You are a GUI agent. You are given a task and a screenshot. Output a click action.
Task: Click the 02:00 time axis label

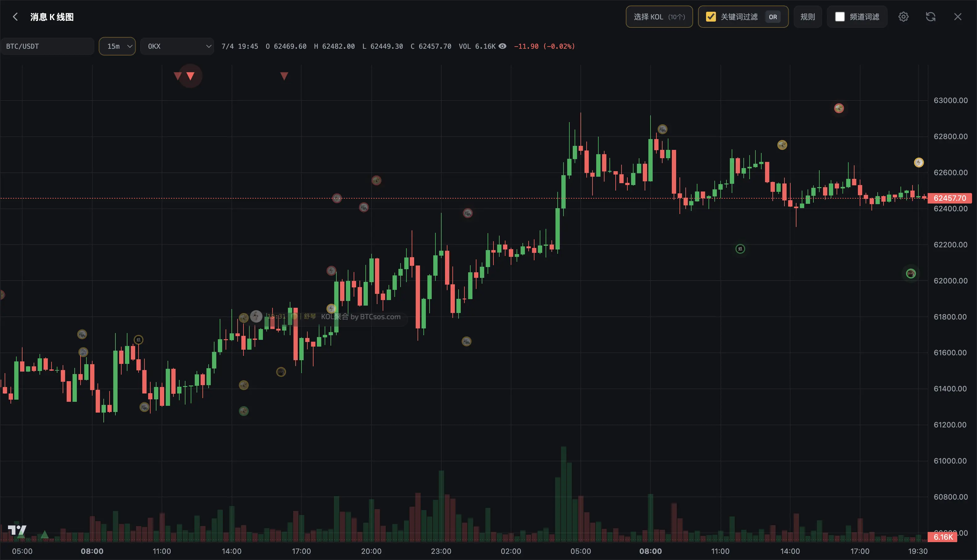[x=511, y=551]
